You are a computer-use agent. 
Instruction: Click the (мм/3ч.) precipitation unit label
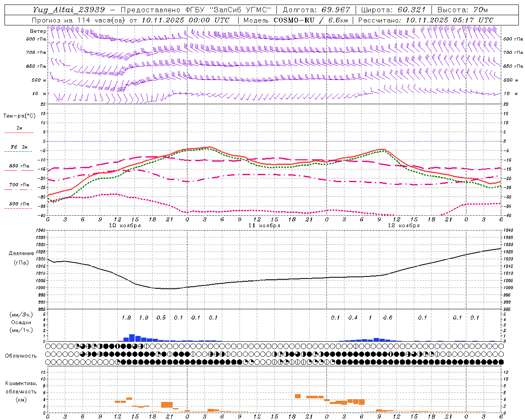21,315
